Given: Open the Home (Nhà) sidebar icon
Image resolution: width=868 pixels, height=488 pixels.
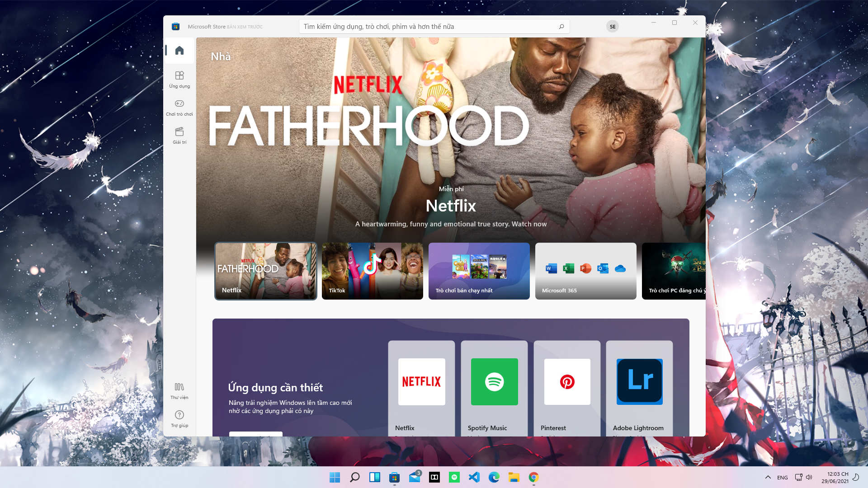Looking at the screenshot, I should click(179, 50).
